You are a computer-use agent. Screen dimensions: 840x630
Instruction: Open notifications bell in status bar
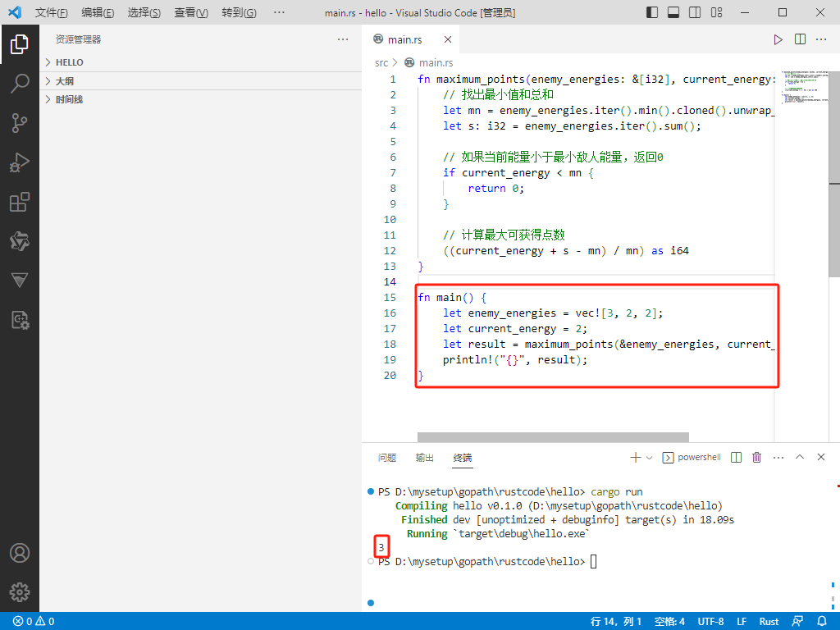coord(822,622)
